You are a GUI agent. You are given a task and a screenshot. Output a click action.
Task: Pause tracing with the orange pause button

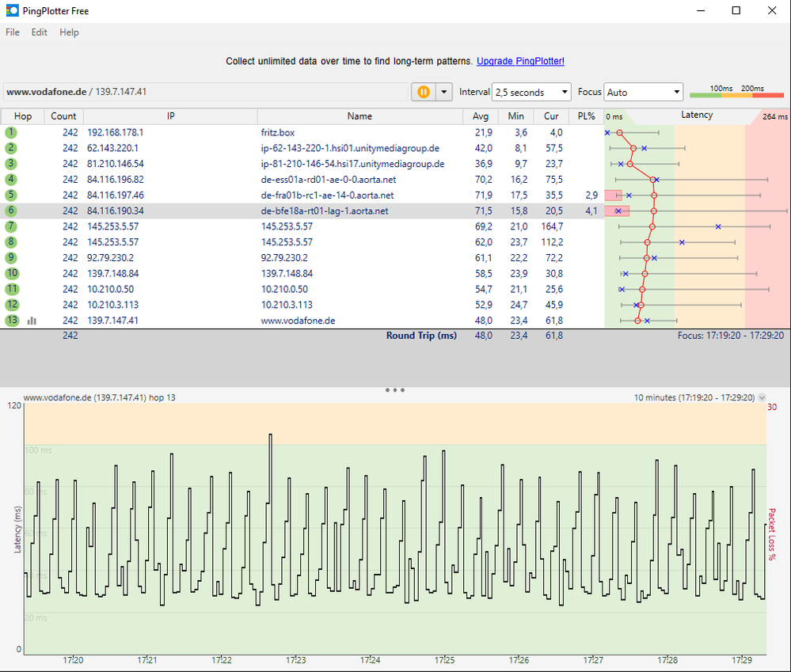[x=424, y=92]
